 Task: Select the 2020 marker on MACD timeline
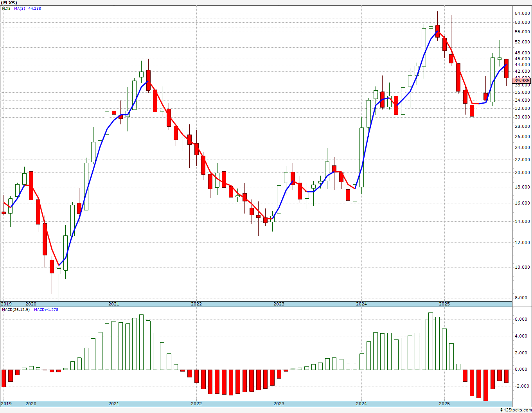31,404
